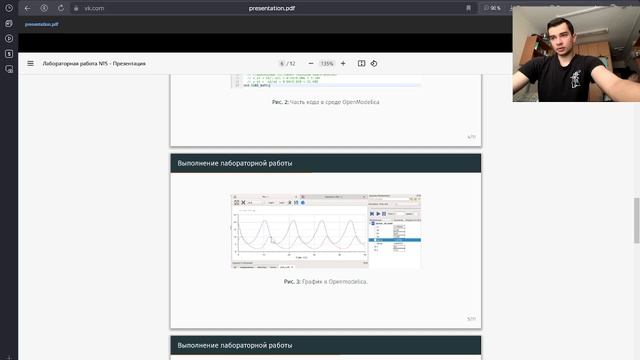Image resolution: width=640 pixels, height=360 pixels.
Task: Click the OpenModelica graph figure image
Action: [x=326, y=231]
